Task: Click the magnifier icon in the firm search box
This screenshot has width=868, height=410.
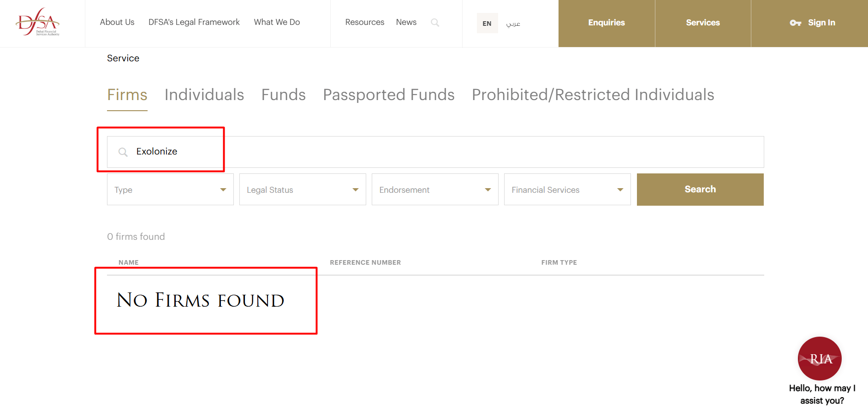Action: (123, 152)
